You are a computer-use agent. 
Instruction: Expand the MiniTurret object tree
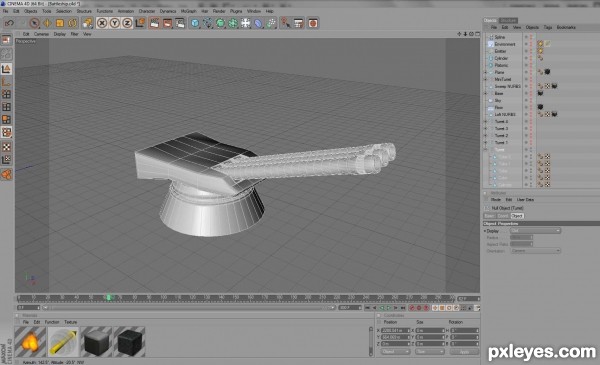click(486, 79)
